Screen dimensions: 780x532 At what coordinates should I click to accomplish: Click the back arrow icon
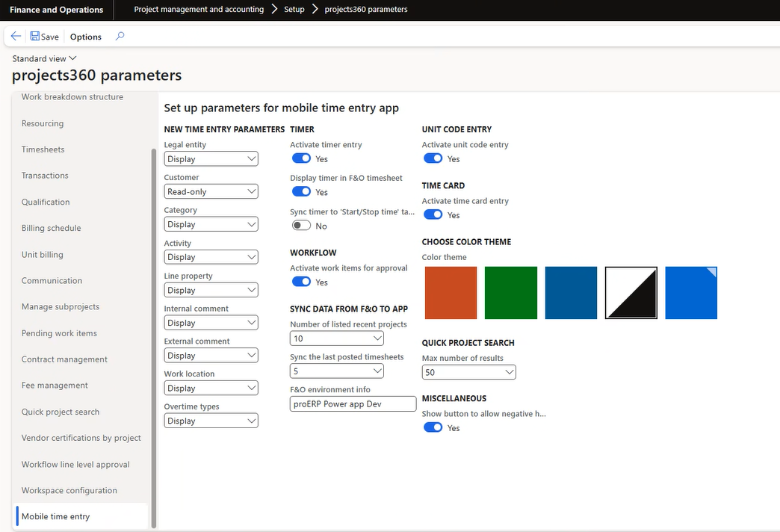(x=16, y=37)
